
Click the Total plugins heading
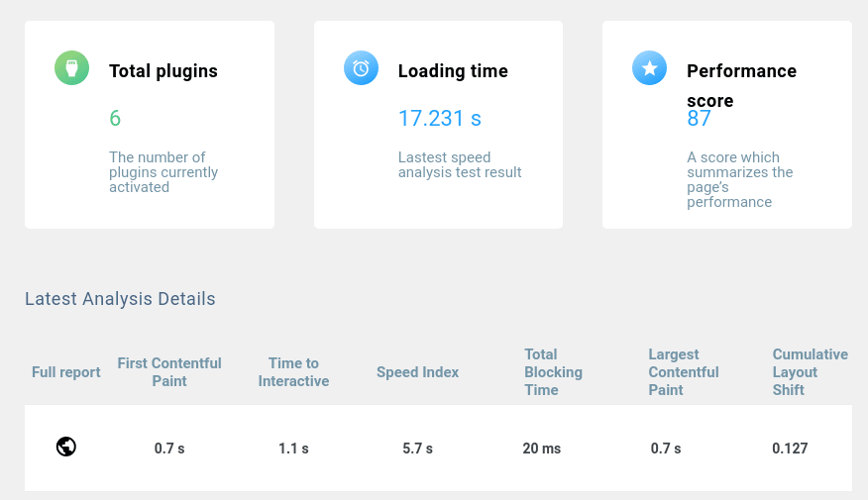(163, 71)
